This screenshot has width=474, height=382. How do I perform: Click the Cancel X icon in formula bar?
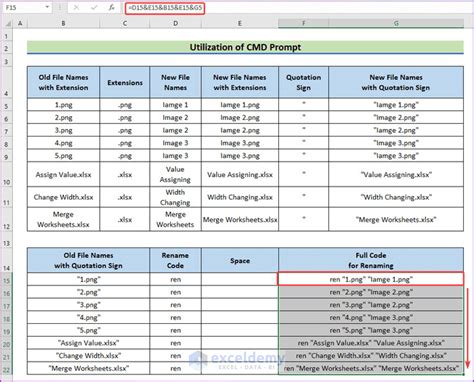(76, 7)
